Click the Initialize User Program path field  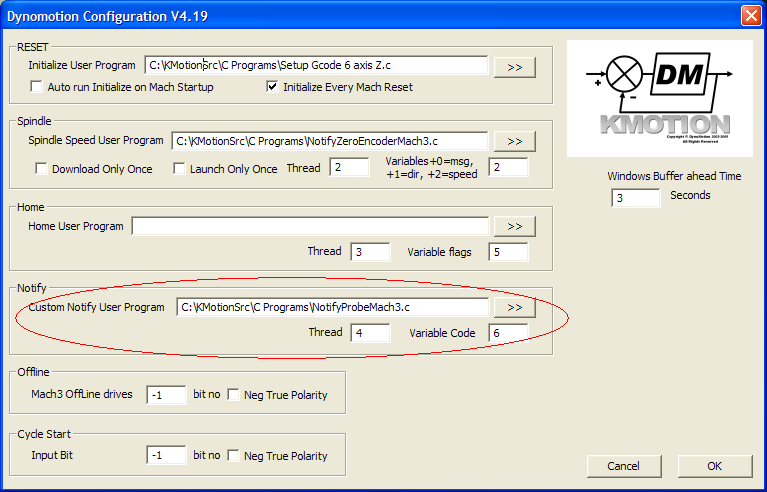point(316,66)
